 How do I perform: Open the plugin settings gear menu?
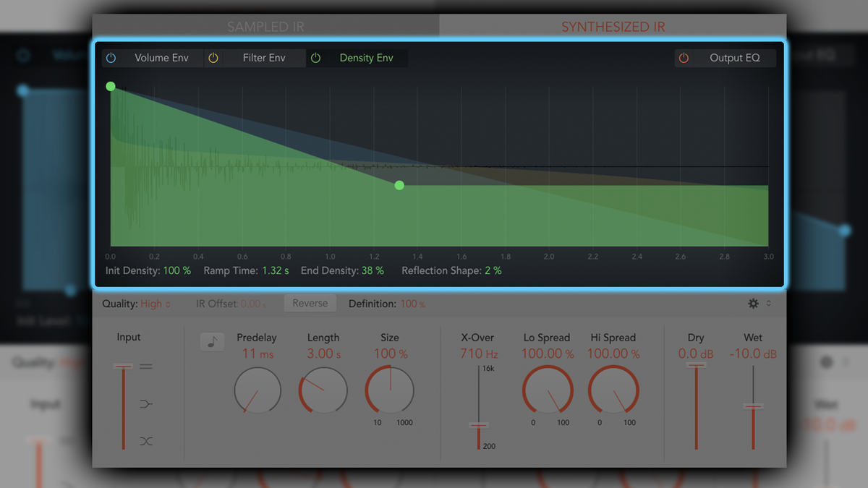(753, 304)
